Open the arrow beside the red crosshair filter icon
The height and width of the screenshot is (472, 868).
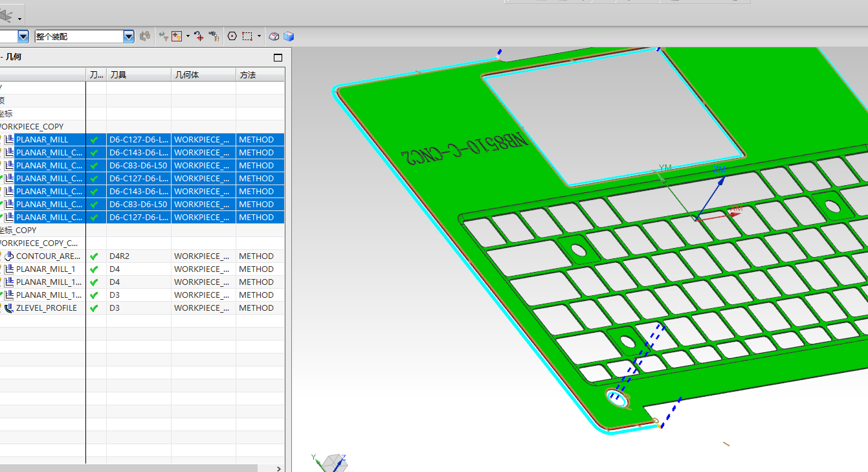(x=188, y=37)
